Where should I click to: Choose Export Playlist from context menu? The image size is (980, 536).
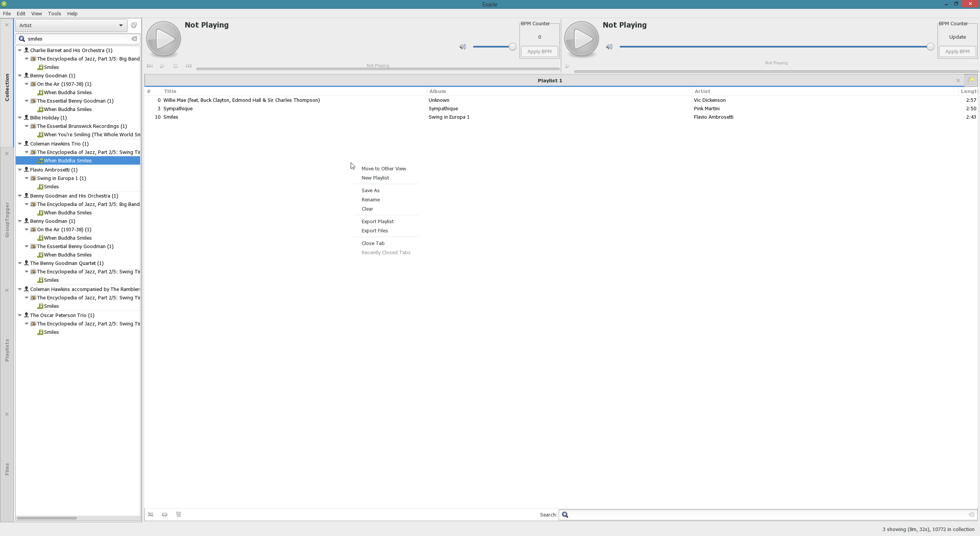386,221
